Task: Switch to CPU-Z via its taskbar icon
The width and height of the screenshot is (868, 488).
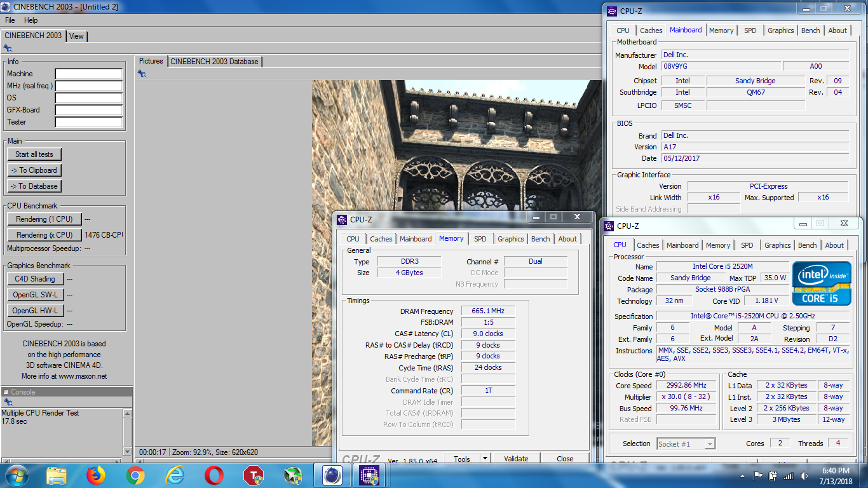Action: point(370,475)
